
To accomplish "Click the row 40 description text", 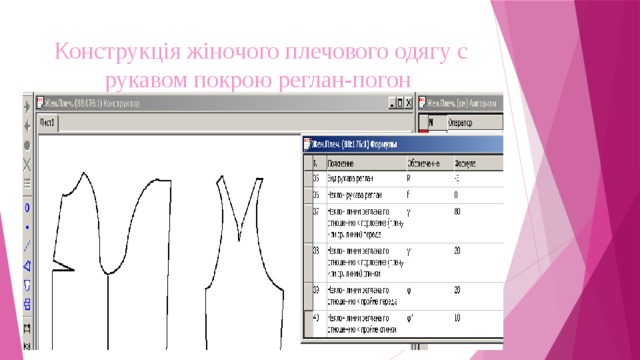I will pyautogui.click(x=362, y=323).
